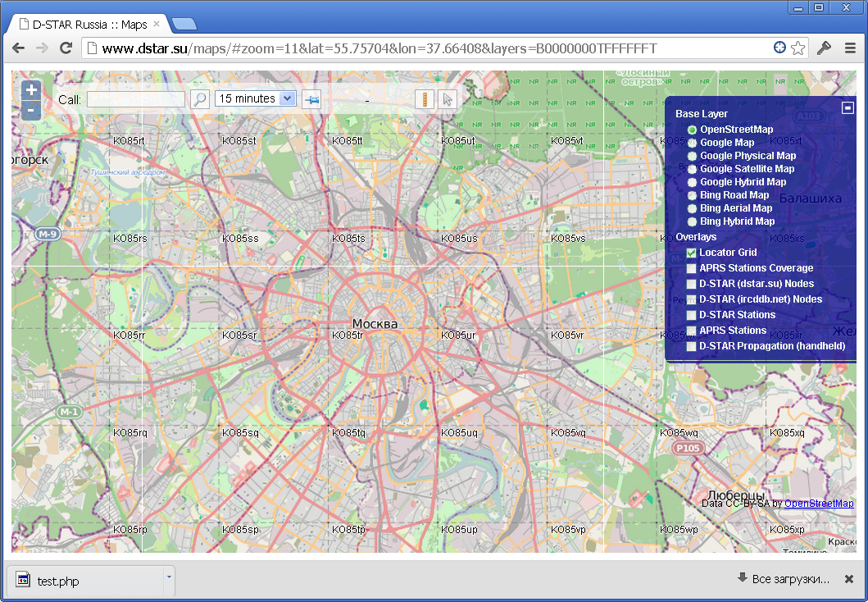The width and height of the screenshot is (868, 602).
Task: Switch to the D-STAR Russia Maps tab
Action: (89, 25)
